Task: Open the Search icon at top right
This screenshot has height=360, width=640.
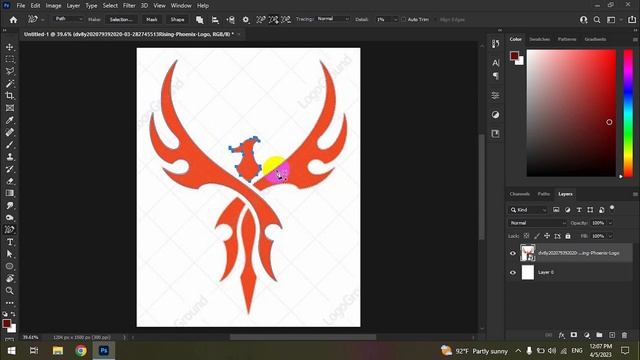Action: tap(597, 20)
